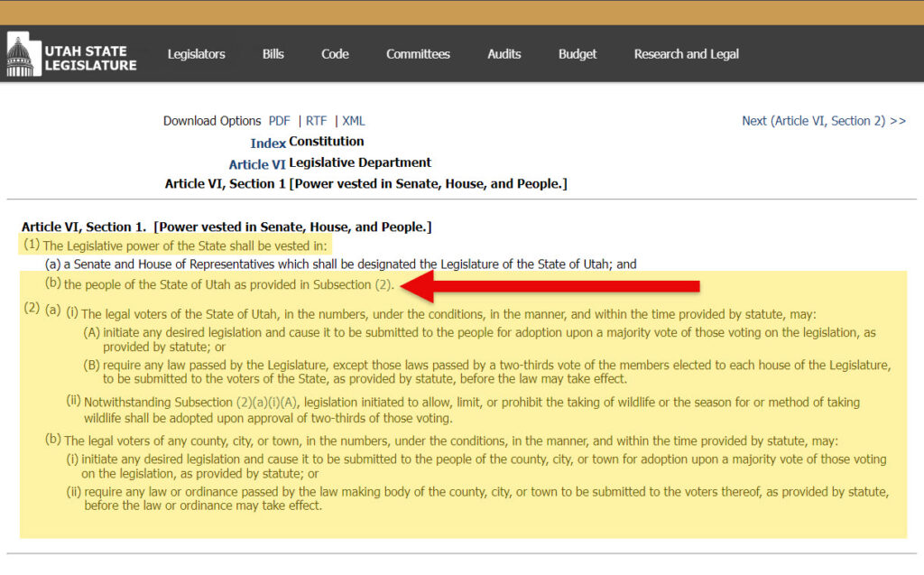This screenshot has height=575, width=924.
Task: Click the UTAH STATE LEGISLATURE header text
Action: (90, 58)
